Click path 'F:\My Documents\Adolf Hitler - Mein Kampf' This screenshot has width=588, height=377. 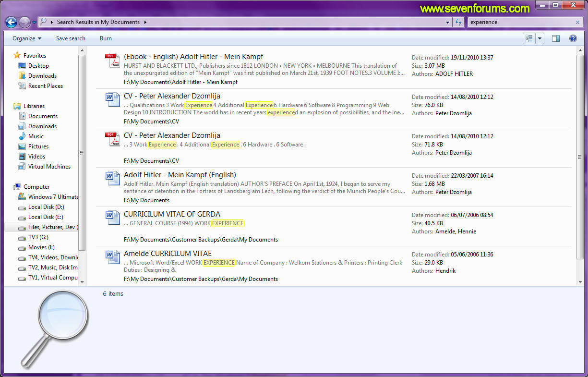[x=180, y=82]
